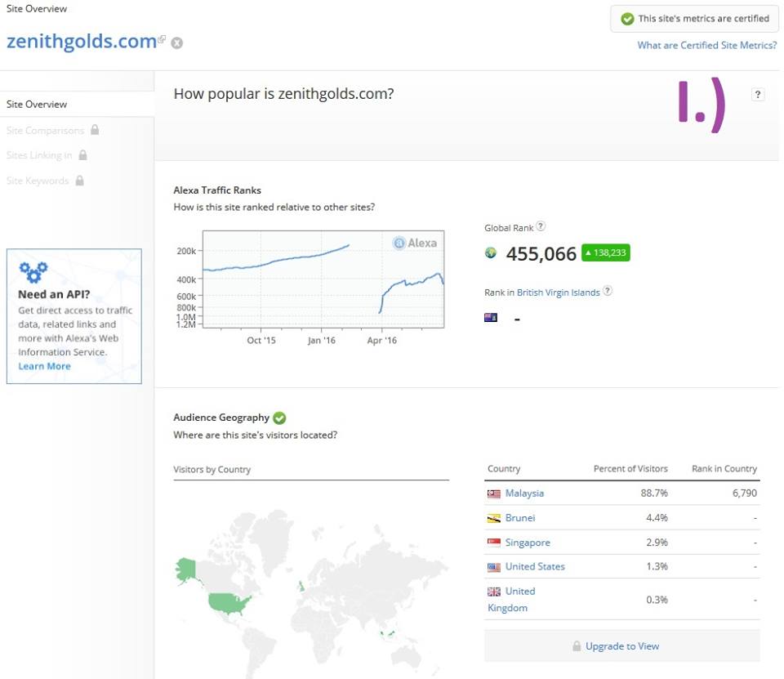
Task: Open zenithgolds.com external link icon
Action: (x=162, y=39)
